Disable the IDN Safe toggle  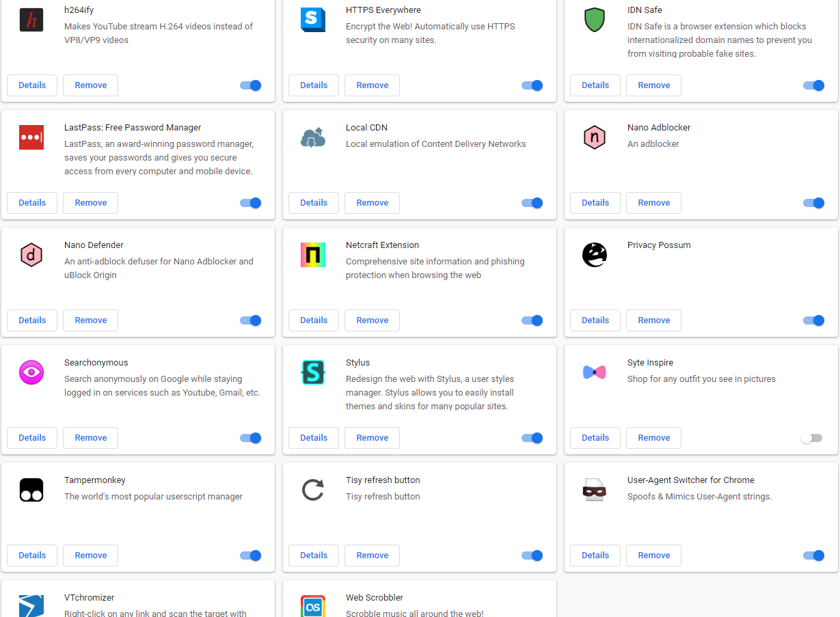click(814, 85)
